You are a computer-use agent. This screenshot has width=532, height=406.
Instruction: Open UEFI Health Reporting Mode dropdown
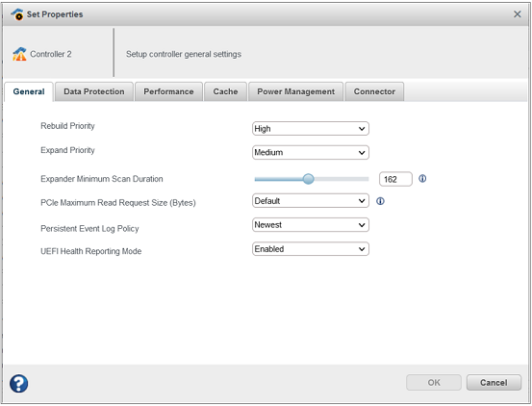point(311,249)
